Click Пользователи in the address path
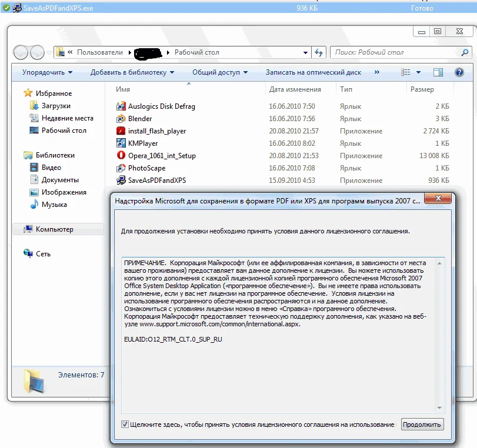 100,52
